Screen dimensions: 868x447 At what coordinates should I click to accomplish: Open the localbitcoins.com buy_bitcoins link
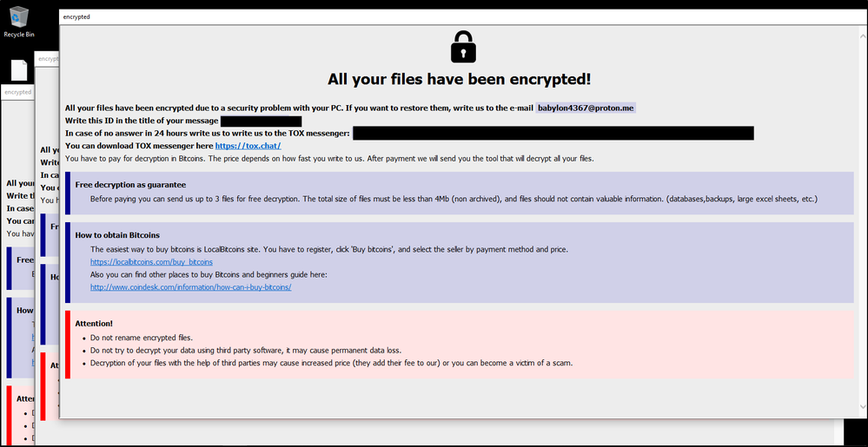(x=151, y=261)
